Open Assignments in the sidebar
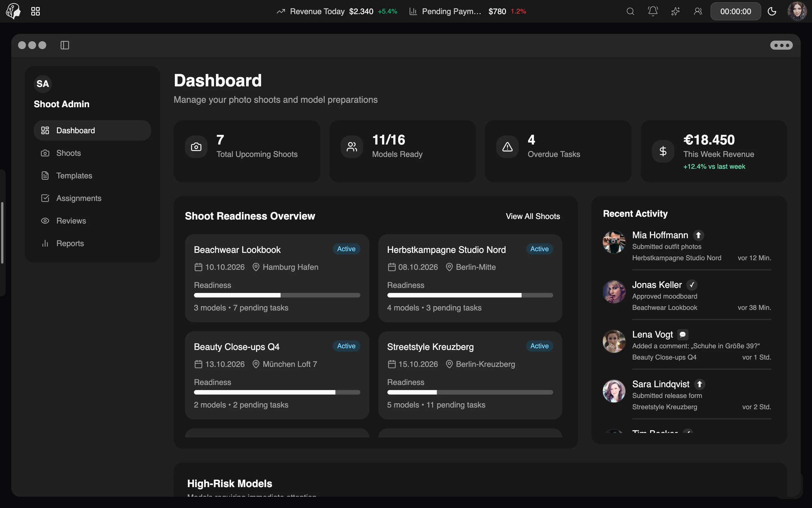812x508 pixels. (x=92, y=198)
